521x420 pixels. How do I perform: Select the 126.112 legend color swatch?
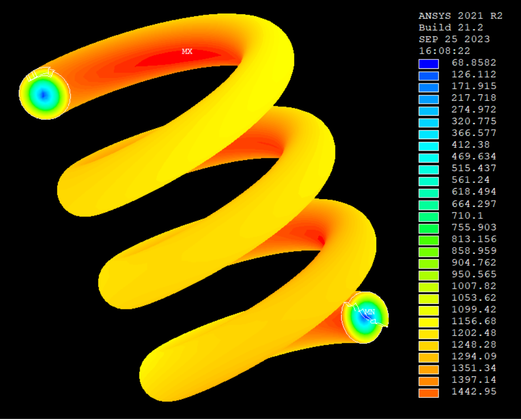[429, 76]
